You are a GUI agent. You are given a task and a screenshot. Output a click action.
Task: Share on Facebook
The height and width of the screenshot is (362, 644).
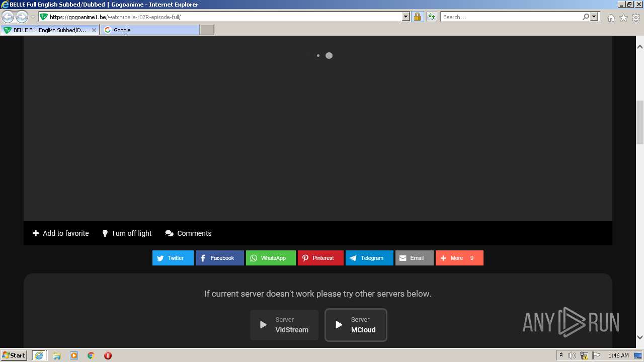[x=220, y=258]
